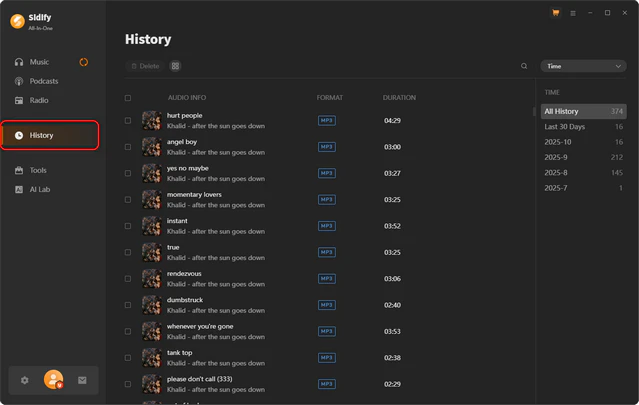Open the mail feedback icon
This screenshot has height=405, width=639.
click(x=82, y=380)
